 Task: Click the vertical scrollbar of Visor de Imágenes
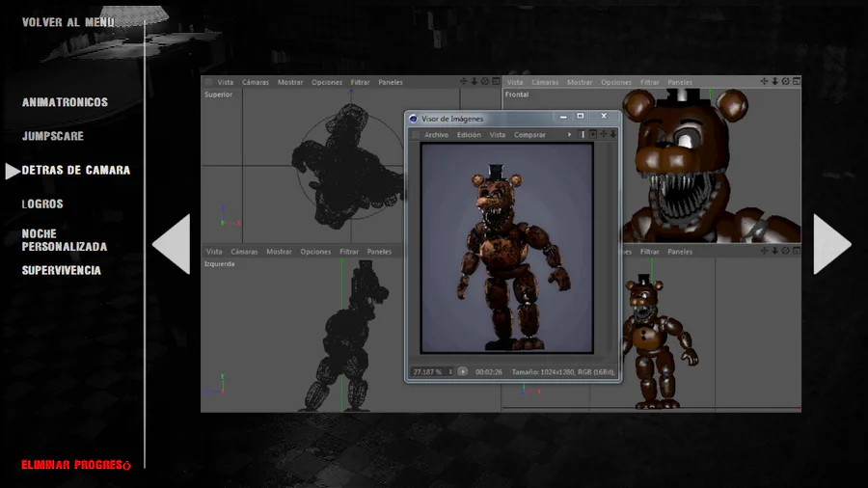(610, 247)
